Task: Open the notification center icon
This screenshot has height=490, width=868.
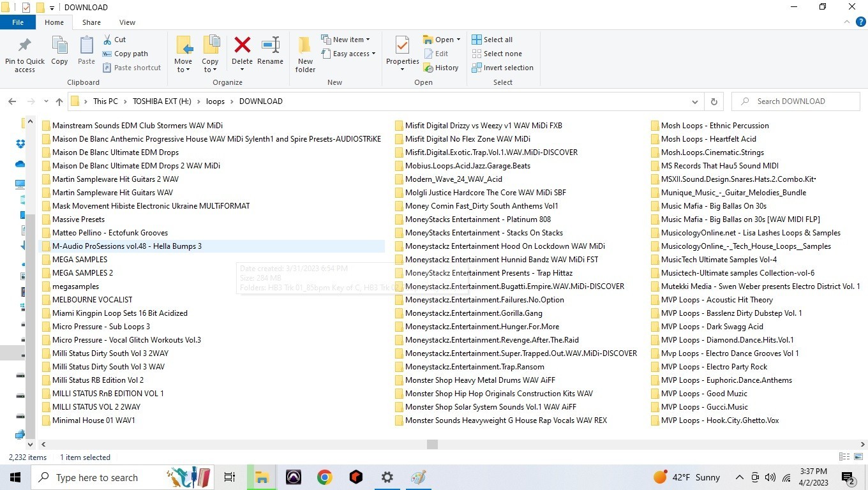Action: pos(848,477)
